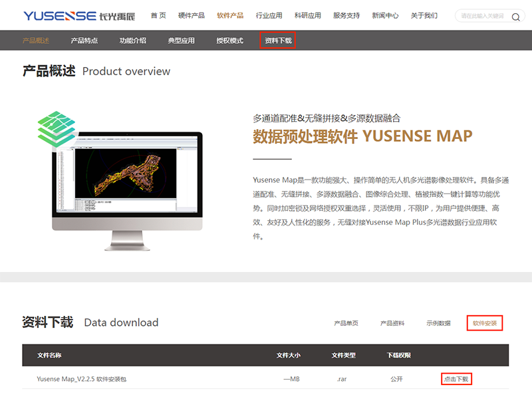Select the 资料下载 sub-navigation tab
This screenshot has width=532, height=403.
[x=278, y=41]
